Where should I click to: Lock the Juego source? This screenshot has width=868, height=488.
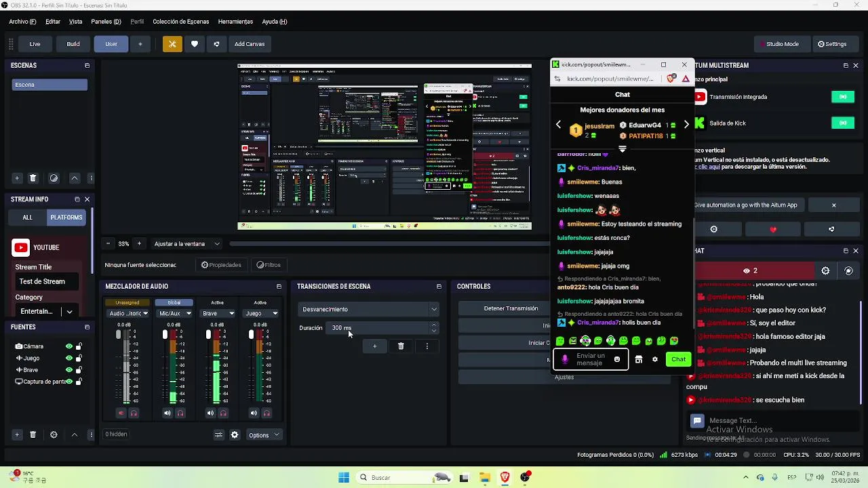coord(79,358)
